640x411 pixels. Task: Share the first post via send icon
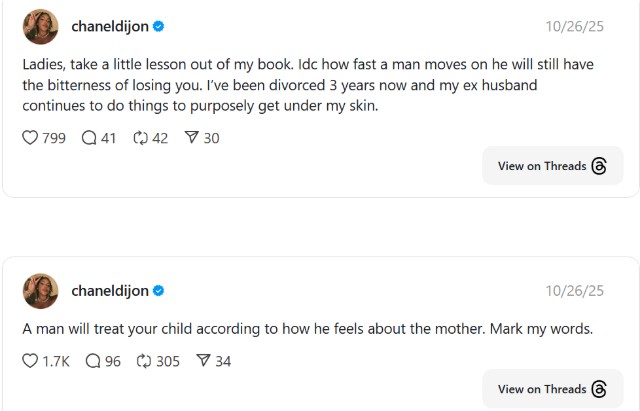pos(192,138)
